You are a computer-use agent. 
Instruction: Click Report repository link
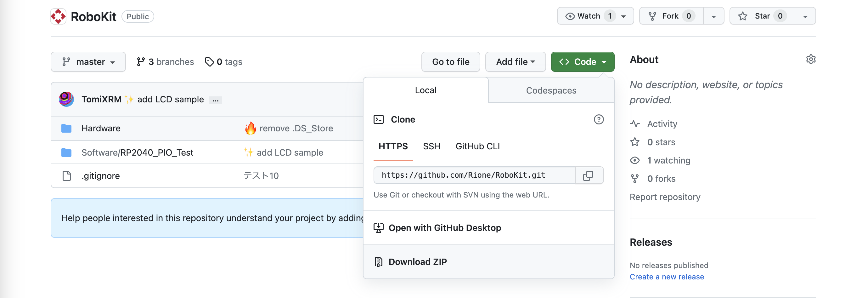tap(665, 197)
